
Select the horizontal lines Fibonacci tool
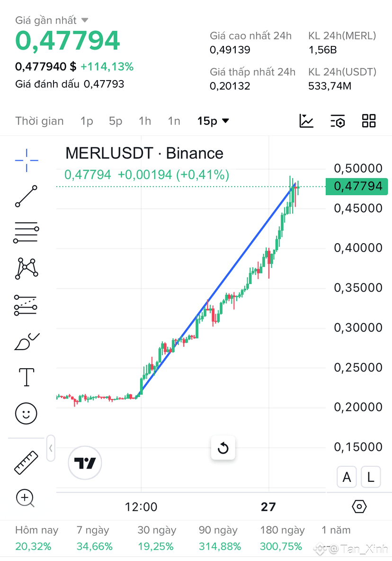pyautogui.click(x=26, y=233)
